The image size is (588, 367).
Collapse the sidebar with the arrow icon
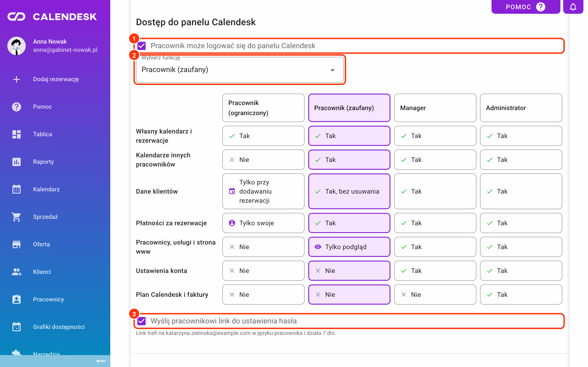pyautogui.click(x=101, y=361)
